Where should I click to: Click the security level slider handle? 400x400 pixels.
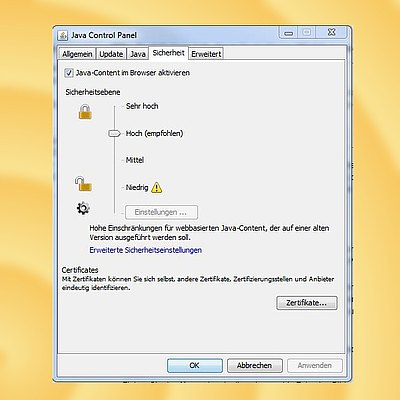114,133
